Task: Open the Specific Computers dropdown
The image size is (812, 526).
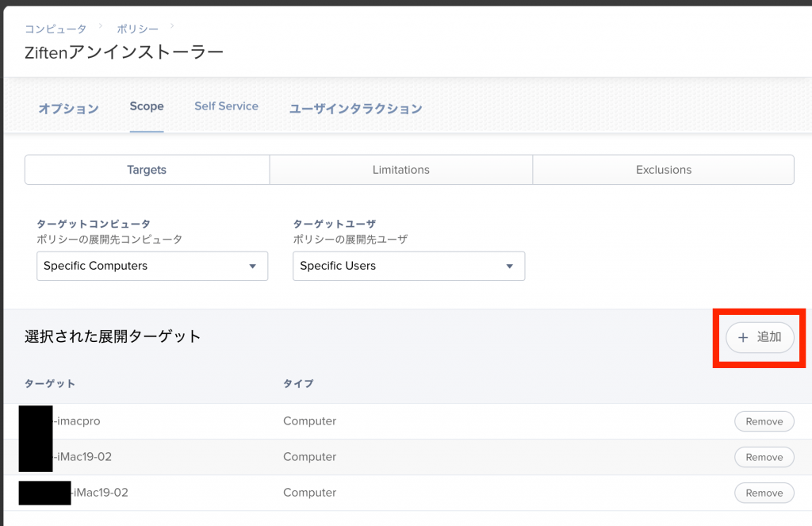Action: pyautogui.click(x=152, y=266)
